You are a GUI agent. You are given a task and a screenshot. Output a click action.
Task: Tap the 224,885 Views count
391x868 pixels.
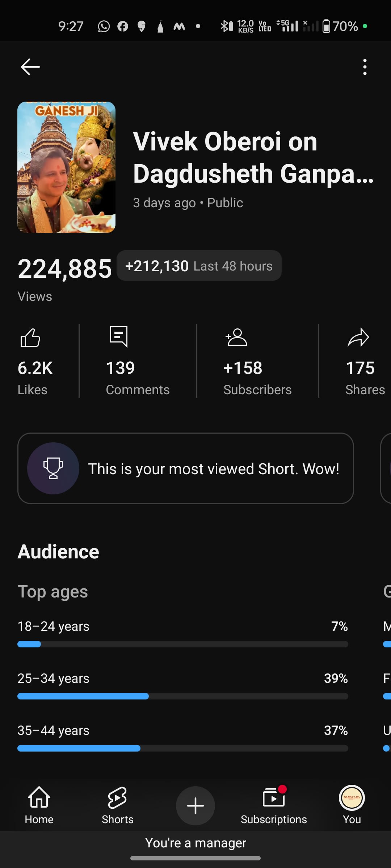click(x=65, y=269)
